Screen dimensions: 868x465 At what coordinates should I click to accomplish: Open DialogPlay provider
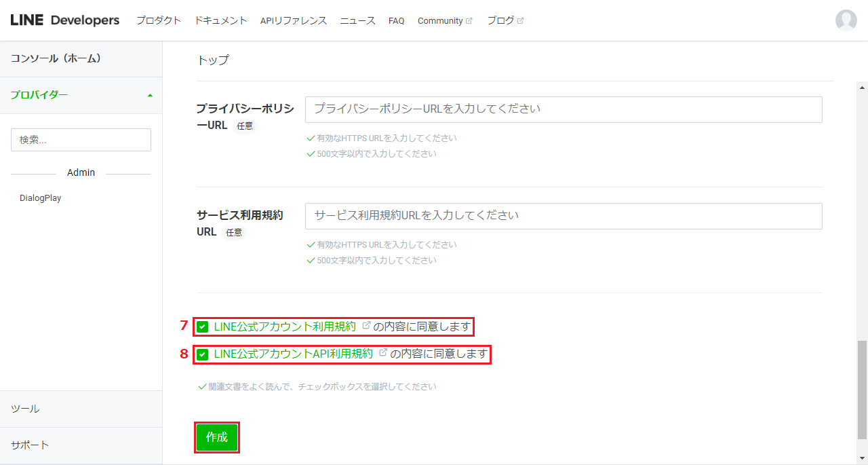click(x=41, y=198)
